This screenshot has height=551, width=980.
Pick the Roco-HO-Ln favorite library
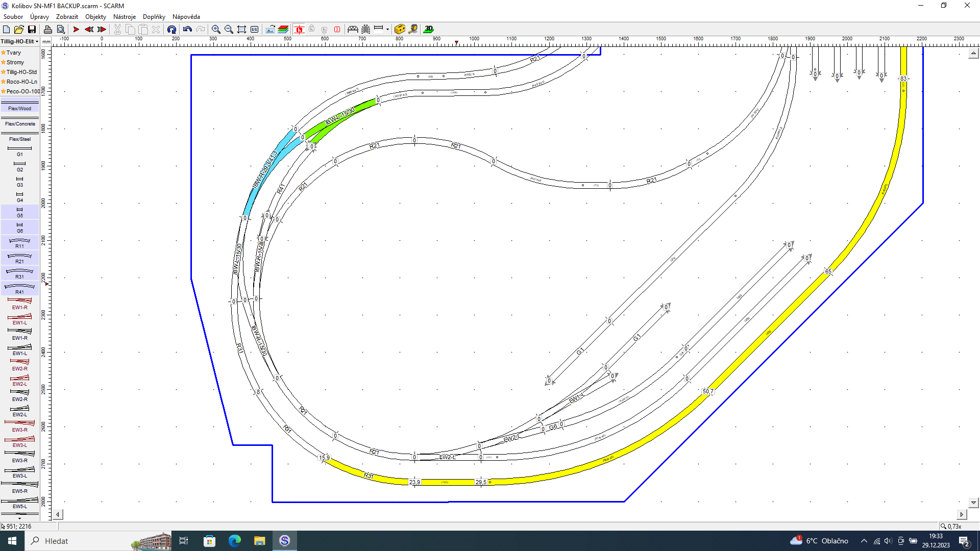[21, 82]
